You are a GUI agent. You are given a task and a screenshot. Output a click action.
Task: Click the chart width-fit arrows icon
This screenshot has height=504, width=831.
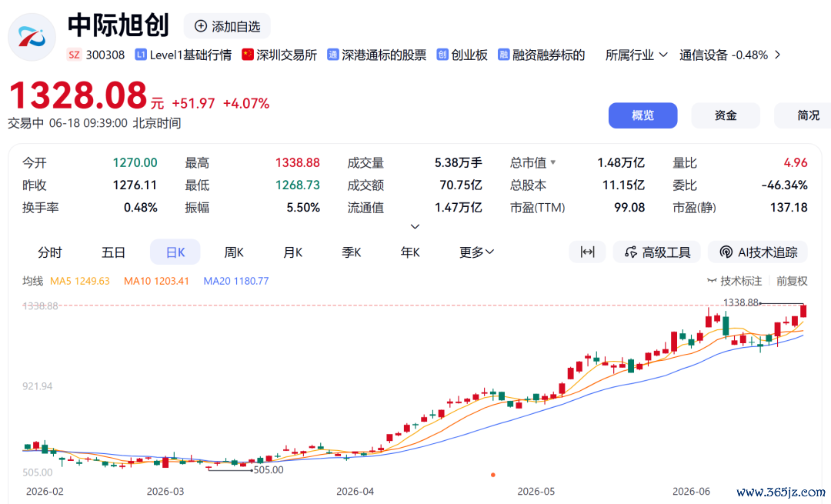tap(587, 252)
